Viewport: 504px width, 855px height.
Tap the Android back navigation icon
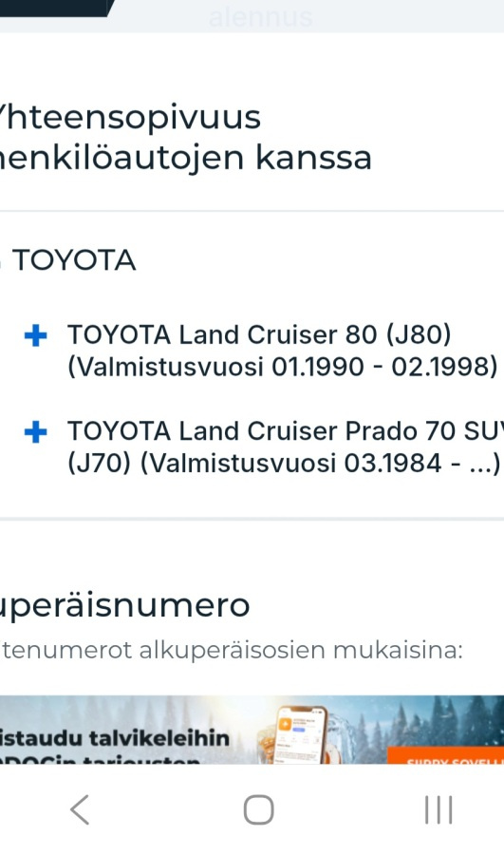tap(80, 809)
